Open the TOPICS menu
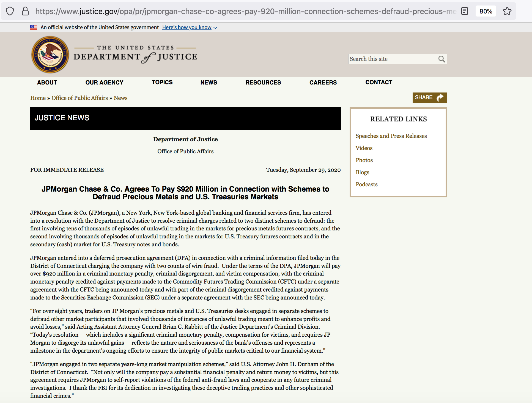The image size is (532, 403). coord(162,82)
